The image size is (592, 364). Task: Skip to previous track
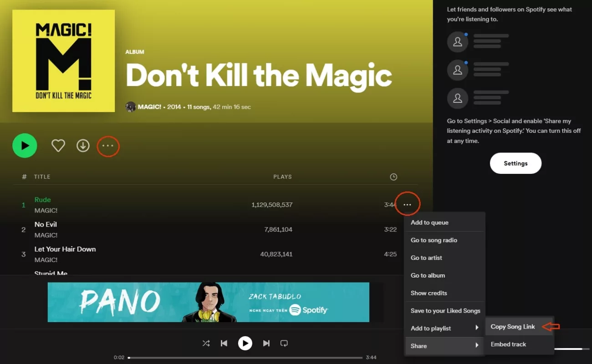[224, 343]
